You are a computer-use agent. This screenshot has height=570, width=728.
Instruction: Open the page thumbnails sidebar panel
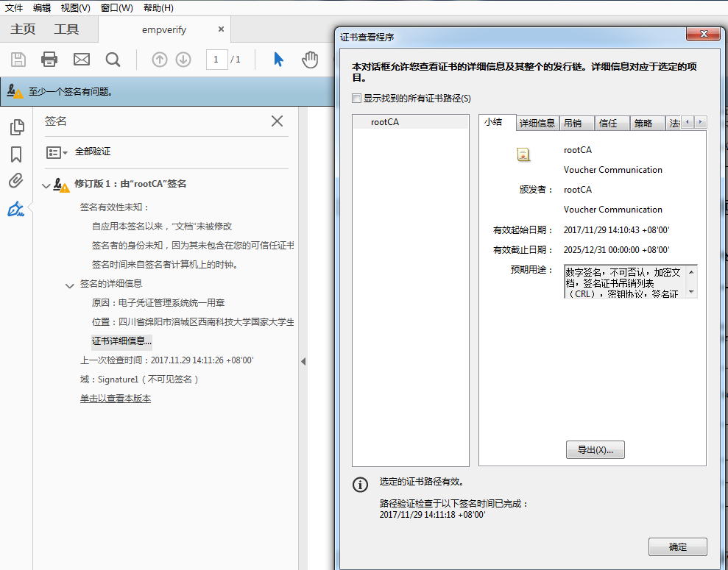[x=16, y=127]
